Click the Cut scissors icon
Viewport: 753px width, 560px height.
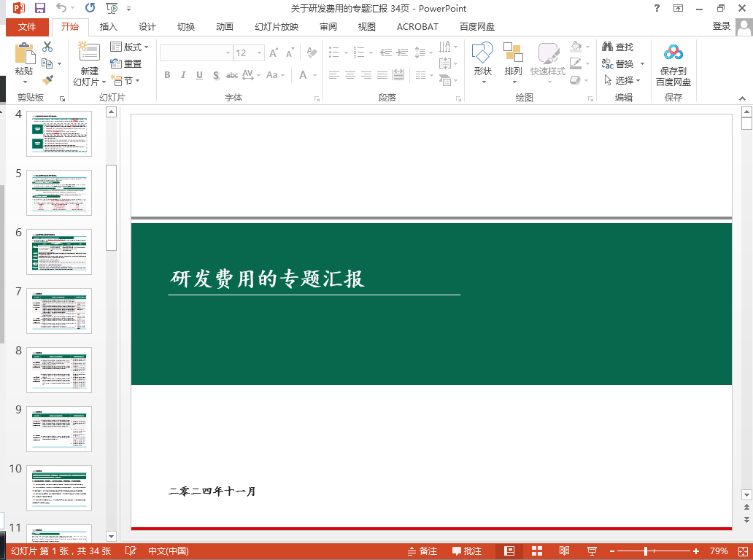click(x=47, y=47)
